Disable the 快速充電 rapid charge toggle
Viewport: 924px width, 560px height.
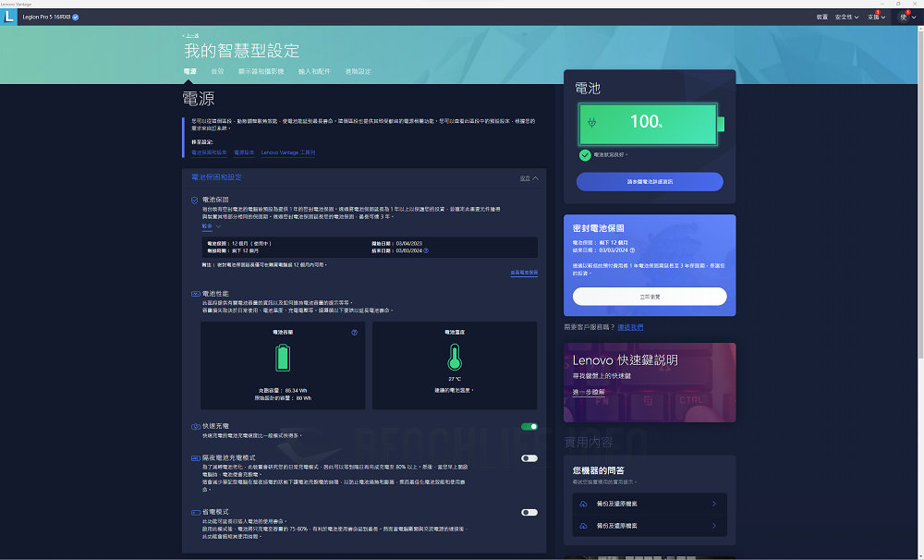(529, 427)
